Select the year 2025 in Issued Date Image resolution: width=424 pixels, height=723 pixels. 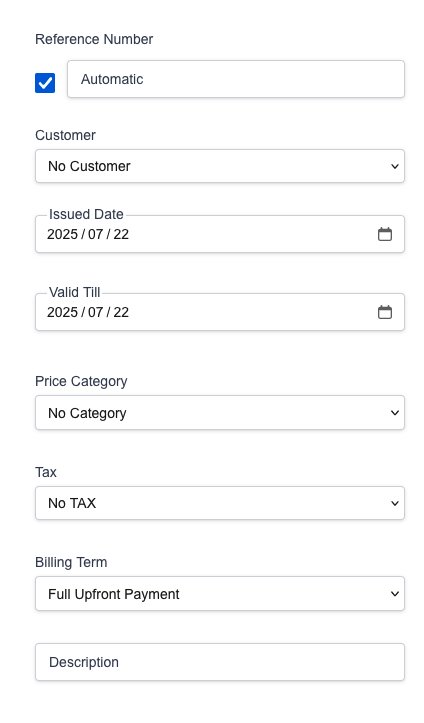[62, 234]
